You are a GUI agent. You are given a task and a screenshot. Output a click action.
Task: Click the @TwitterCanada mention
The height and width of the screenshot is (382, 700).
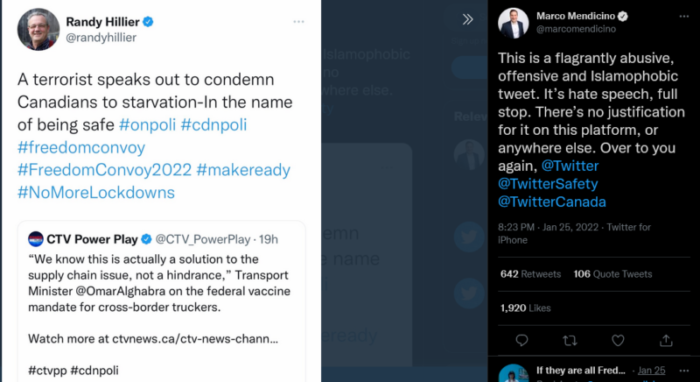pyautogui.click(x=552, y=202)
